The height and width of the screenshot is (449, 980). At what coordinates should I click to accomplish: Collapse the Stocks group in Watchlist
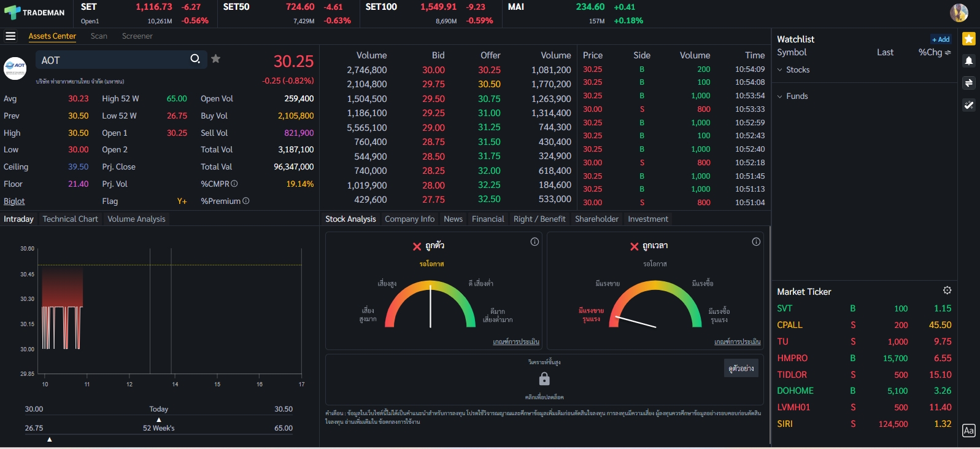pos(780,70)
